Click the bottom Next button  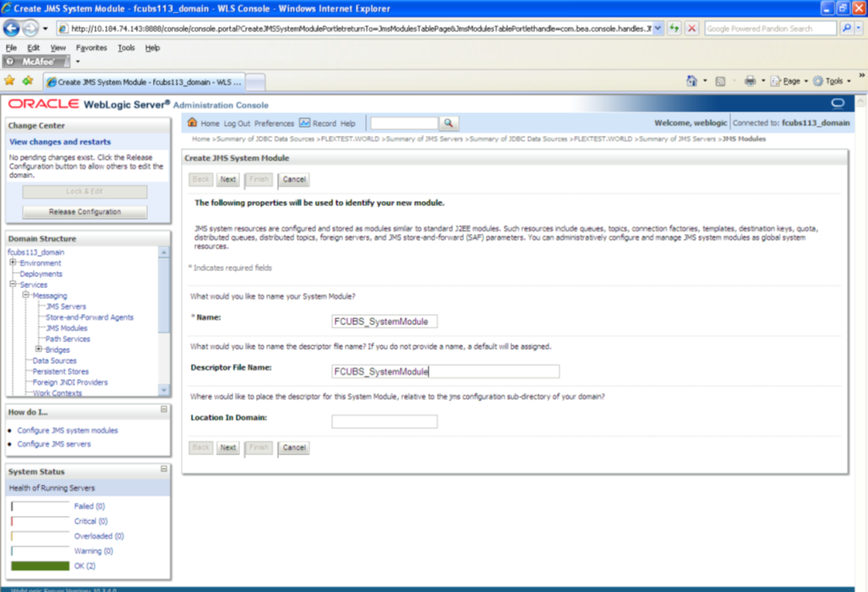227,448
